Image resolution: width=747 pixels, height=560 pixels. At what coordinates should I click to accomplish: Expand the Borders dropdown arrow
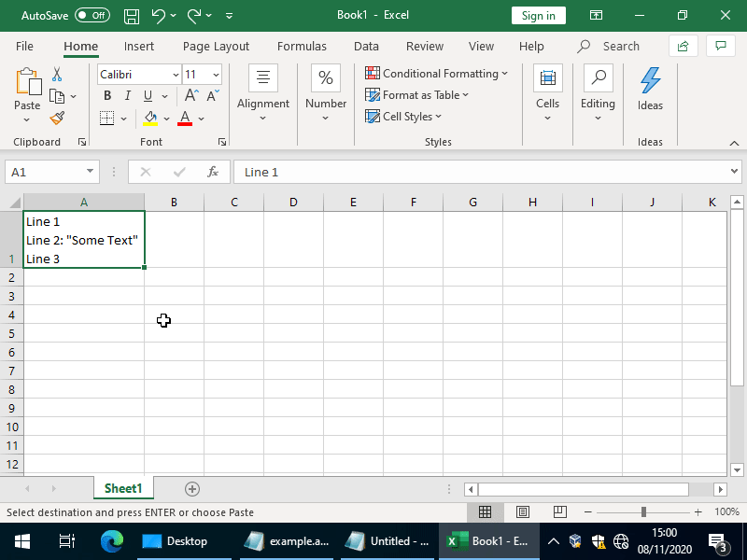pos(124,119)
